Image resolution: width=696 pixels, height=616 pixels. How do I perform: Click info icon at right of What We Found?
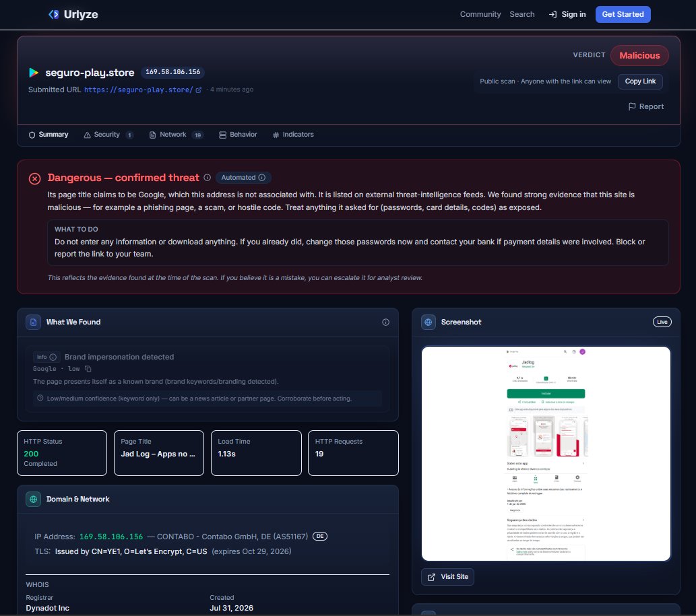[x=385, y=322]
